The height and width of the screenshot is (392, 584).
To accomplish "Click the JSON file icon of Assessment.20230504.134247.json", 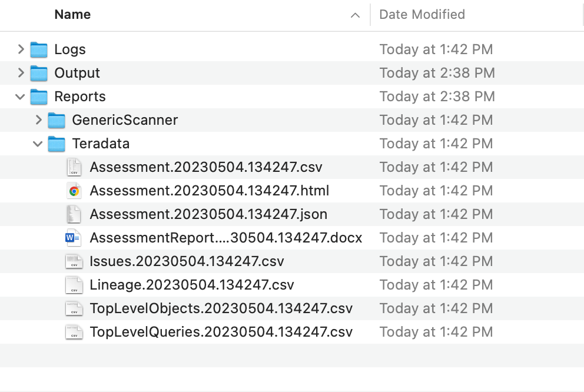I will 74,214.
